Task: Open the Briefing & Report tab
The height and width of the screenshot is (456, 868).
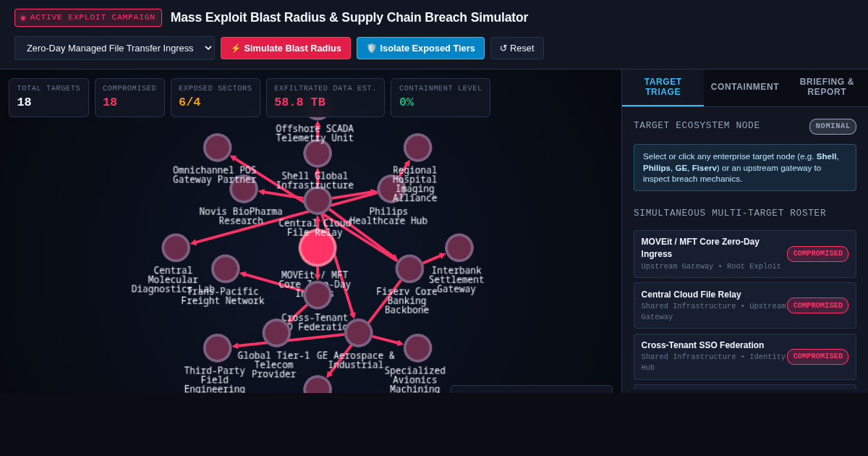Action: click(x=827, y=87)
